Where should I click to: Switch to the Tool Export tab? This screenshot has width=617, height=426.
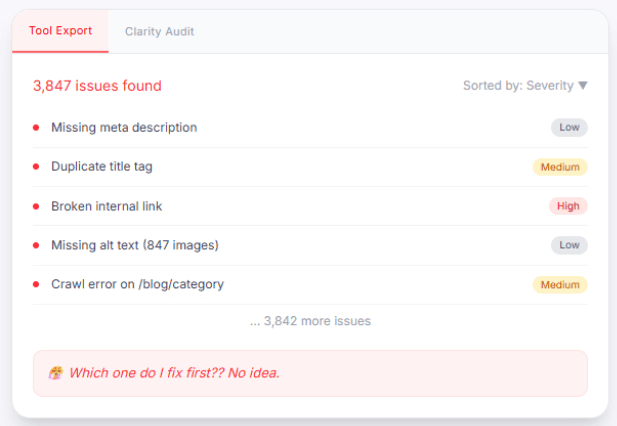point(60,31)
